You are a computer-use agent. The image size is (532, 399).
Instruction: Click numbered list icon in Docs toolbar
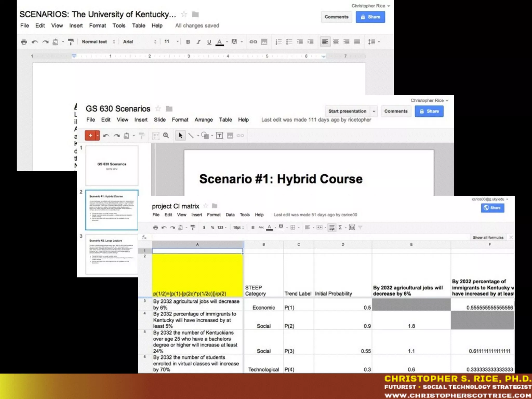tap(278, 42)
